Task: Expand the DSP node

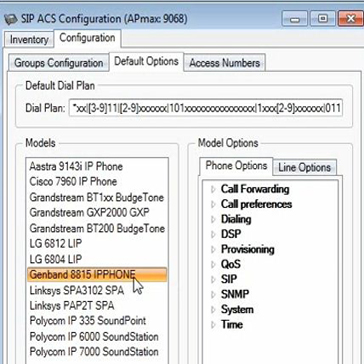Action: click(213, 234)
